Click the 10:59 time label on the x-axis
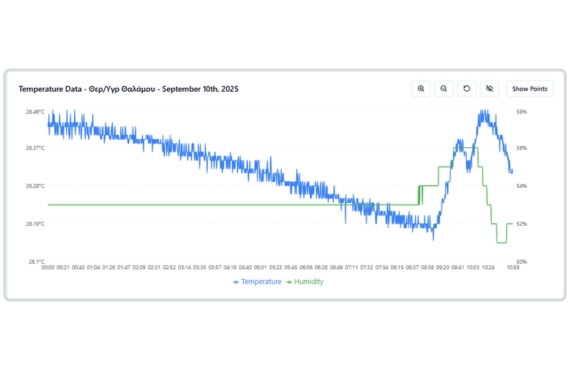Viewport: 570px width, 370px height. click(x=513, y=268)
